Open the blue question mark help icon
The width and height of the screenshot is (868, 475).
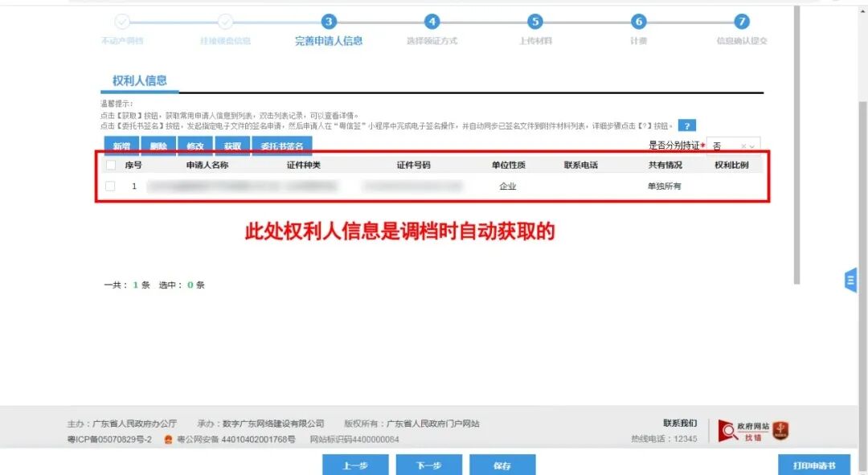click(x=688, y=125)
